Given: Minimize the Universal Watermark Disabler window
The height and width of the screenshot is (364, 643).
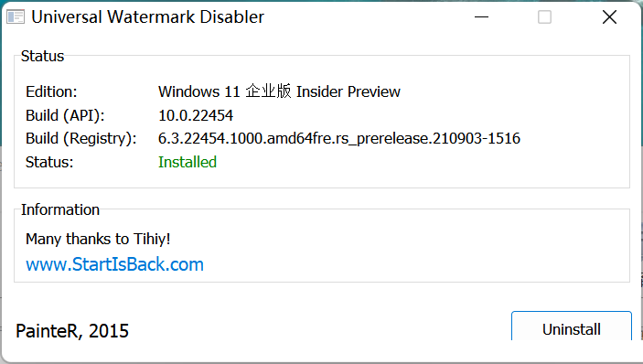Looking at the screenshot, I should tap(481, 16).
